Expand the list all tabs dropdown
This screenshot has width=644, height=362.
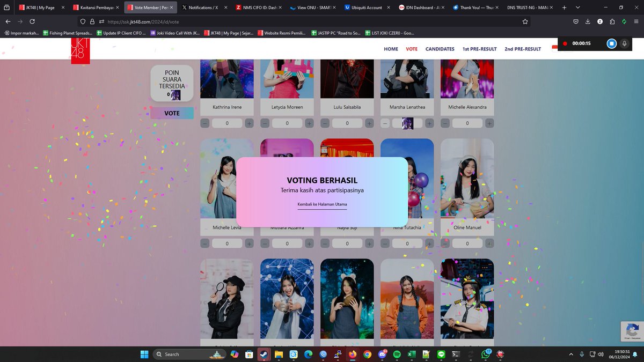point(577,8)
